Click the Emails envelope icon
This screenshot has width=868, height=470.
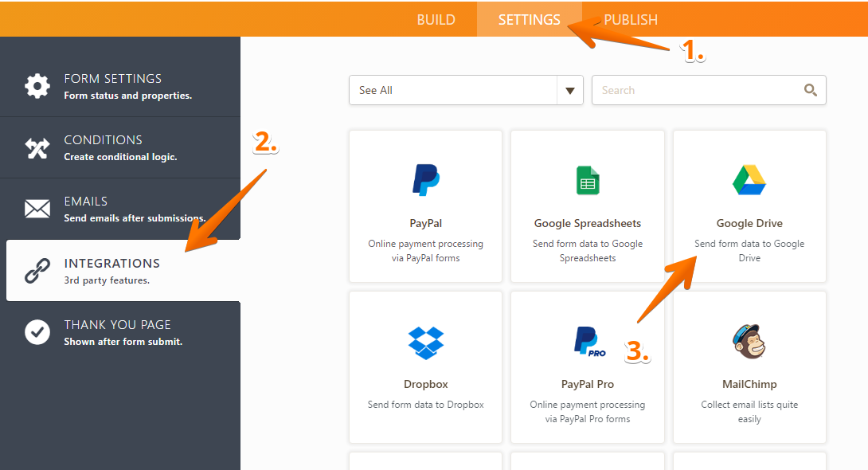(x=37, y=209)
